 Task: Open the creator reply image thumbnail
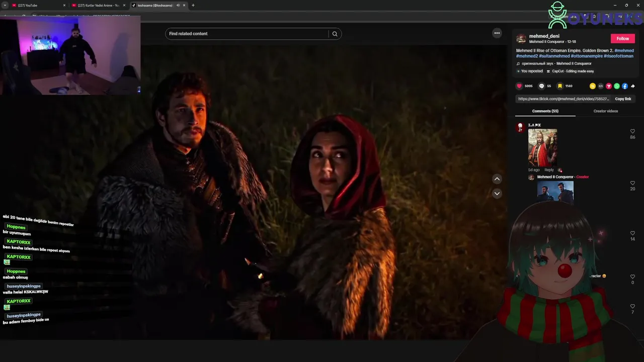tap(555, 192)
